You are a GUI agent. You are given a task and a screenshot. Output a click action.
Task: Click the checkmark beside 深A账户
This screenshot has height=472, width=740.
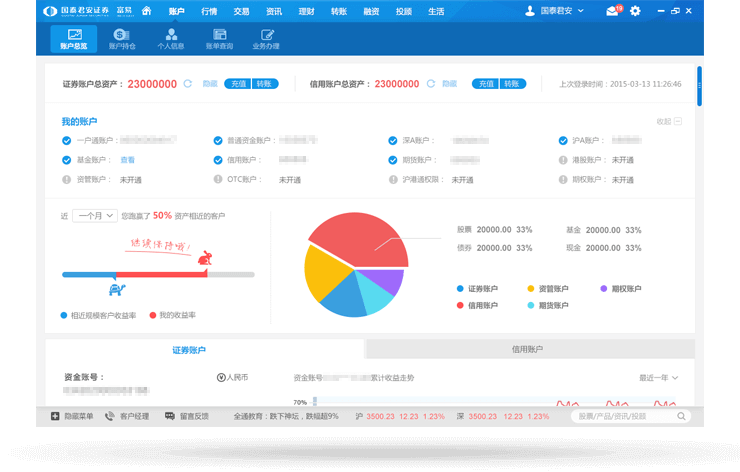coord(393,141)
